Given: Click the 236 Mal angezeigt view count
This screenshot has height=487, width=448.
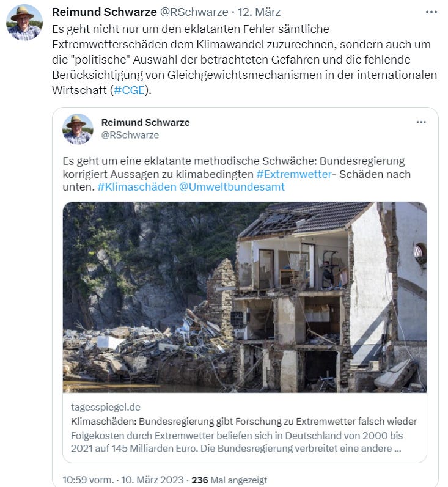Looking at the screenshot, I should (x=229, y=480).
